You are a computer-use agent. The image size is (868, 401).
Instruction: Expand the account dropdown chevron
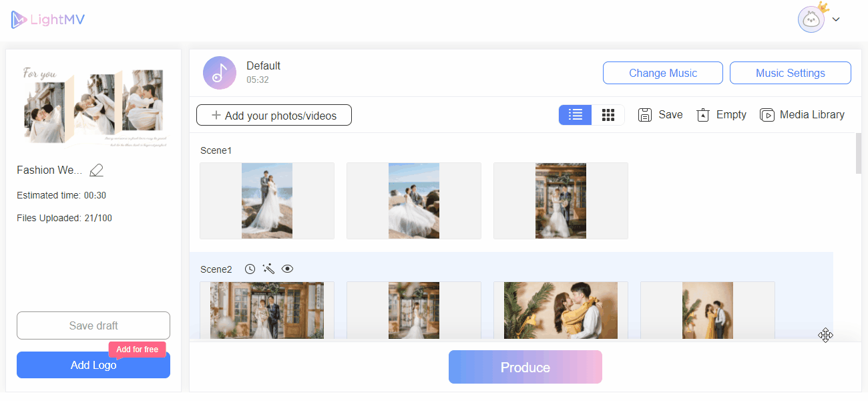[835, 19]
